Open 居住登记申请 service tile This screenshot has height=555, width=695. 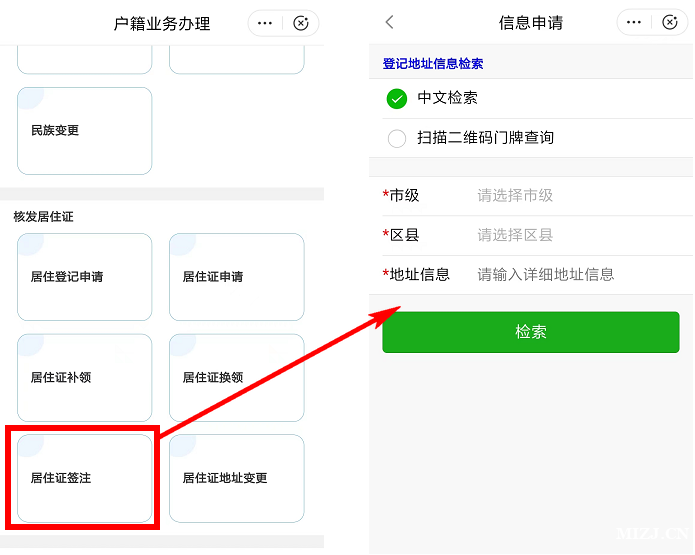(85, 277)
